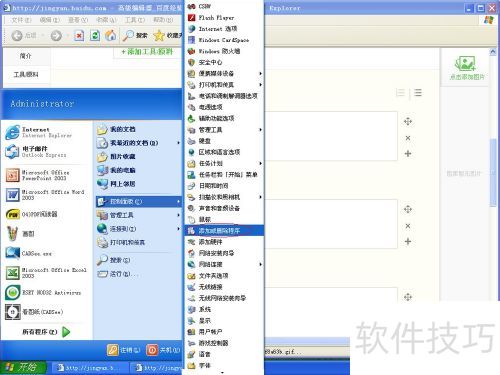Select the highlighted 添加或删除程序 entry
Image resolution: width=500 pixels, height=375 pixels.
(x=224, y=231)
